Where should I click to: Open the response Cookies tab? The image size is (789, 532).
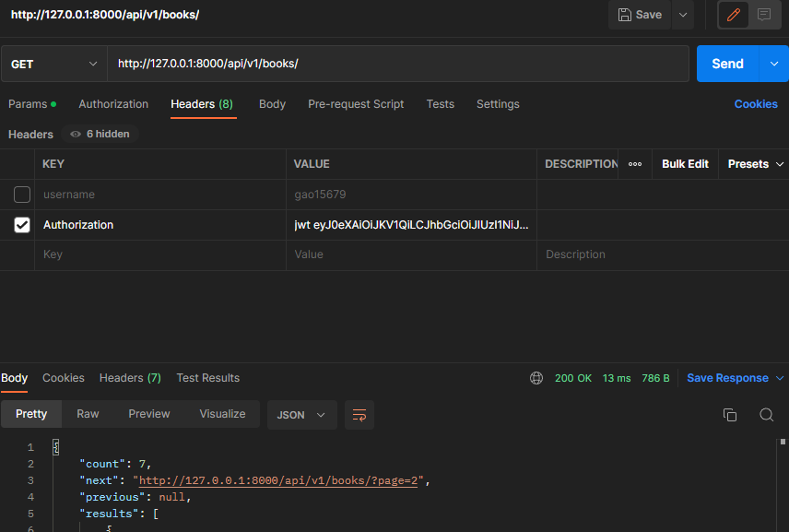64,378
